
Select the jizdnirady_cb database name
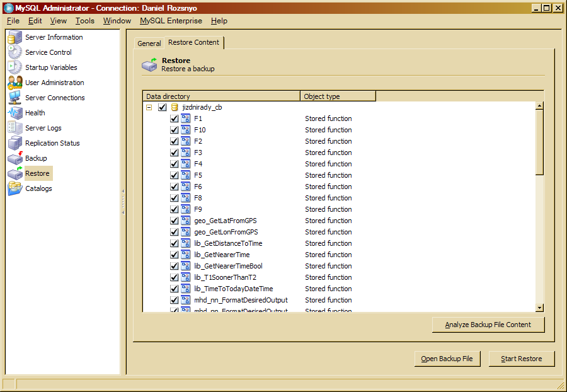click(202, 107)
